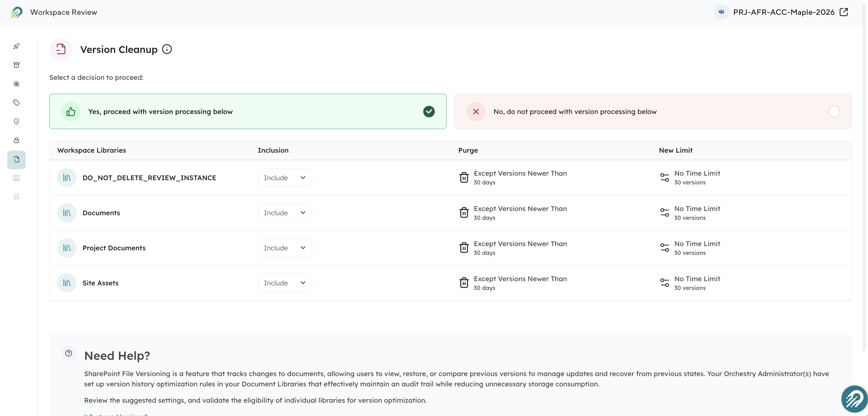Open the chat widget in the bottom corner
This screenshot has width=868, height=416.
[853, 399]
